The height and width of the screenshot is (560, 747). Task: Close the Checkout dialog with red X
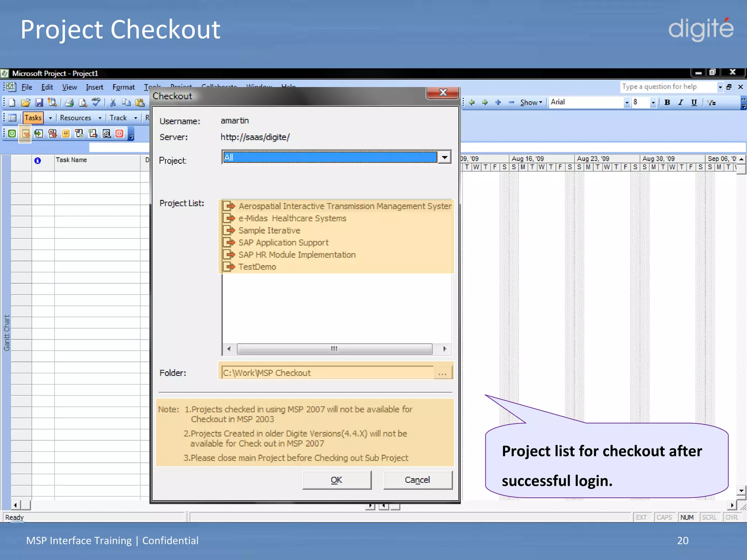pos(443,93)
